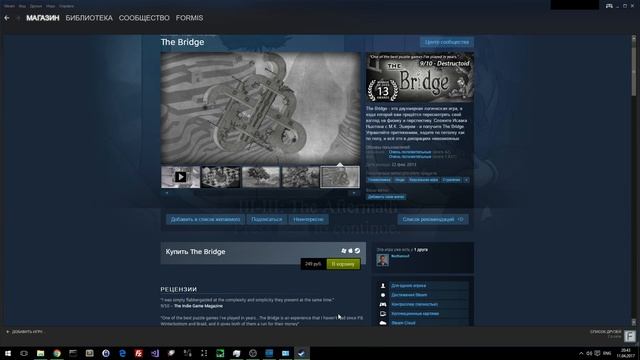Open recent reviews Очень положительные link
The image size is (640, 360).
(410, 152)
